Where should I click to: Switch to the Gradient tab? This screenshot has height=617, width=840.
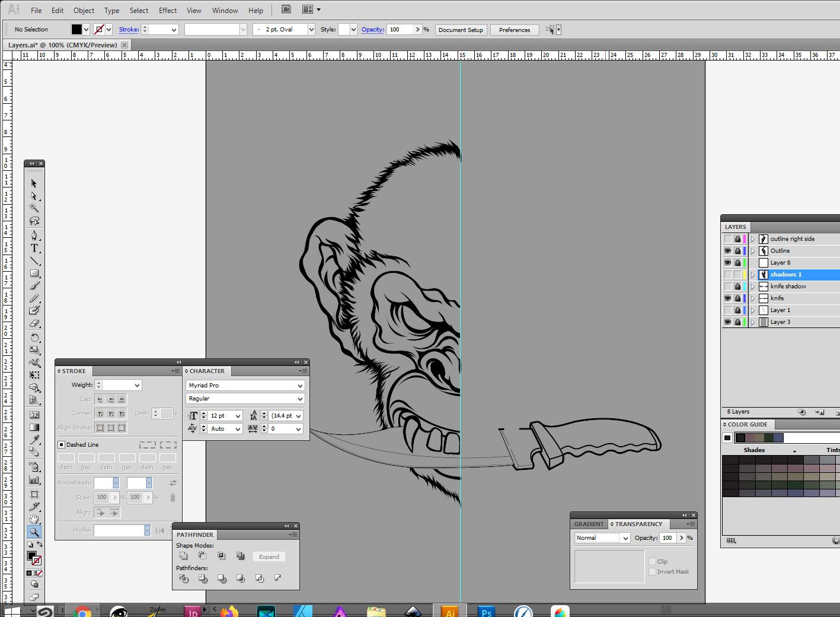(589, 524)
